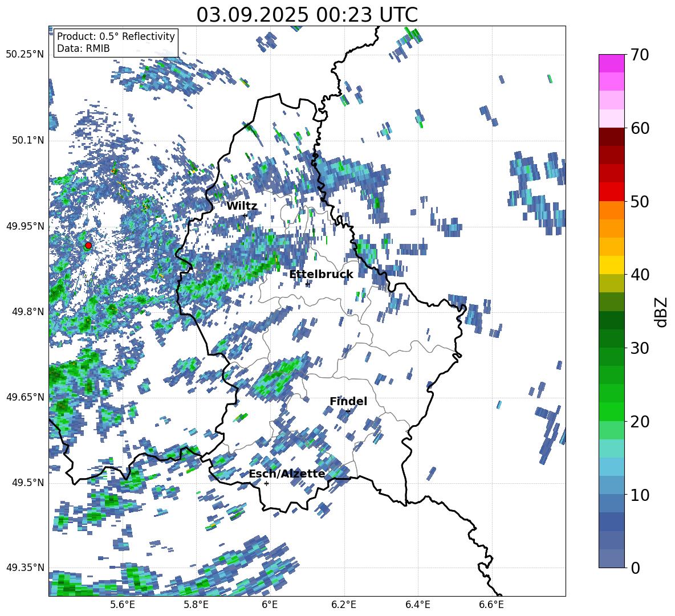Click the 'Data: RMIB' text
The width and height of the screenshot is (675, 616).
83,48
